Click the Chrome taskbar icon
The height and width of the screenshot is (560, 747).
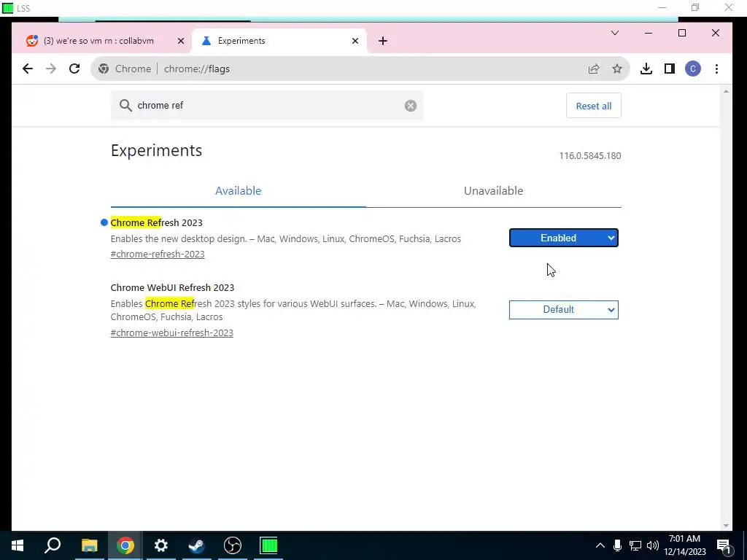(125, 545)
